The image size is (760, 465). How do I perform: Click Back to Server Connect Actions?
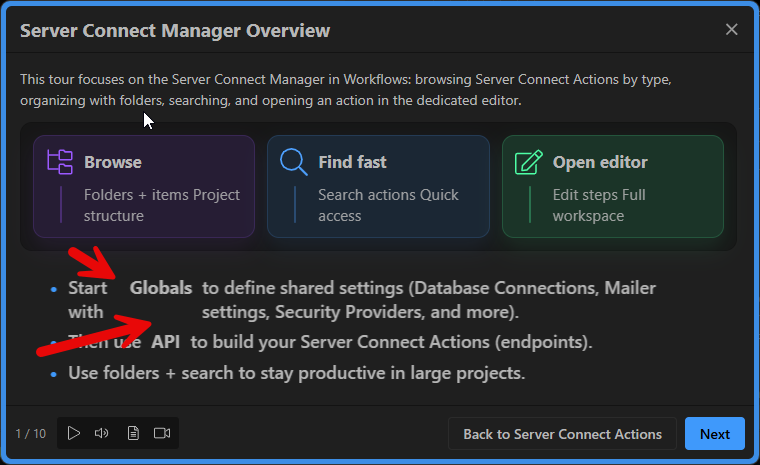point(562,434)
